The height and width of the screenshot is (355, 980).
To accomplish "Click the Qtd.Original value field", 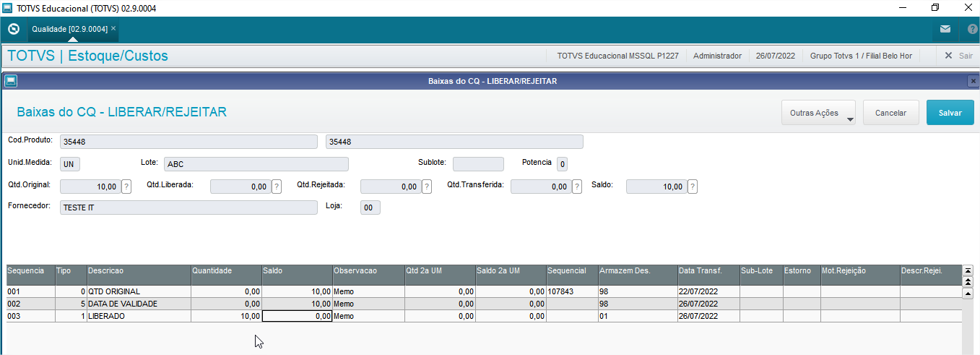I will click(x=90, y=187).
